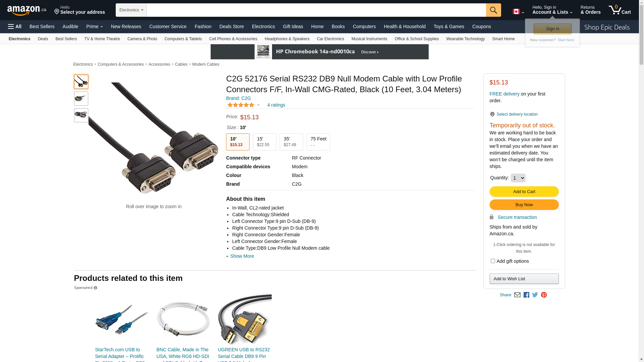Image resolution: width=644 pixels, height=362 pixels.
Task: Select the 35' size option
Action: [291, 142]
